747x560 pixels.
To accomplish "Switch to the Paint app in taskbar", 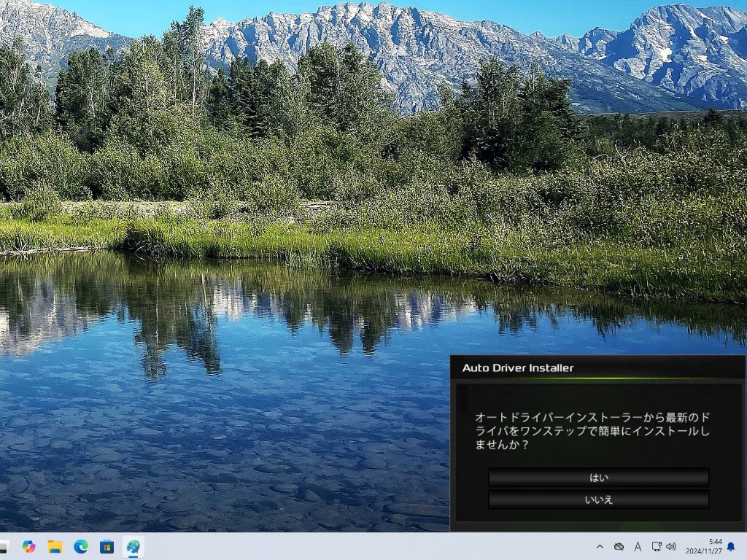I will [x=133, y=546].
